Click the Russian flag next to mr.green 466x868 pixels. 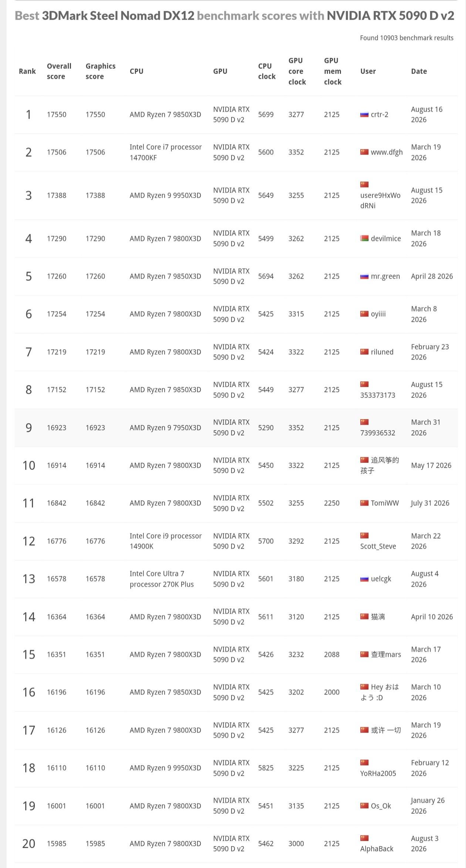364,276
